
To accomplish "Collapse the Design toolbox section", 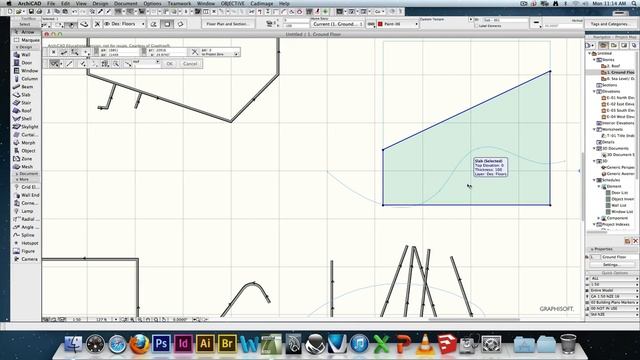I will 17,47.
